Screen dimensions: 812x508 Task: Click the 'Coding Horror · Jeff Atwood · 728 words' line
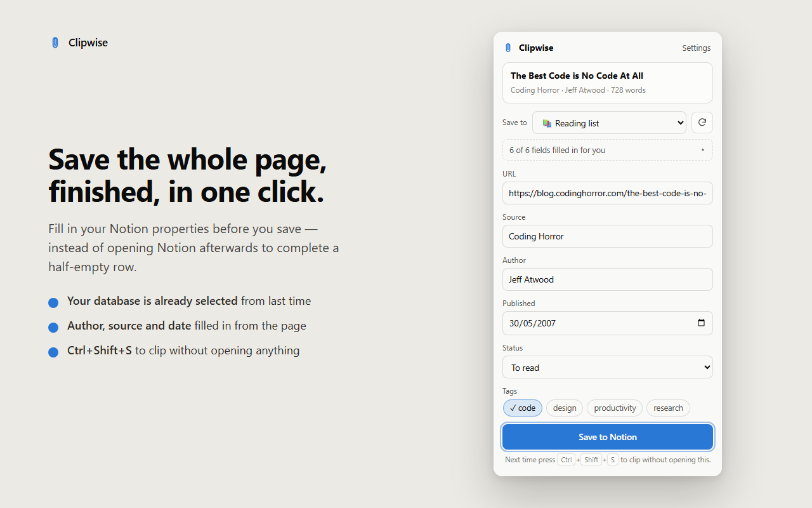[578, 90]
